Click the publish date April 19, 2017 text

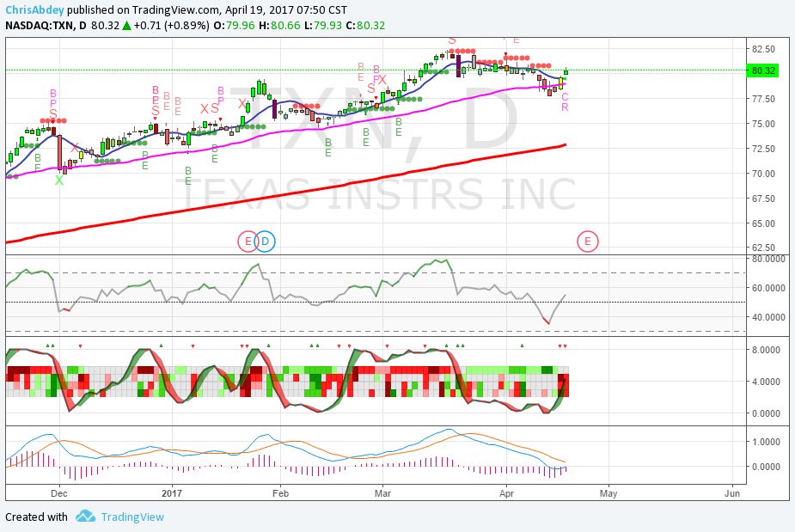260,10
